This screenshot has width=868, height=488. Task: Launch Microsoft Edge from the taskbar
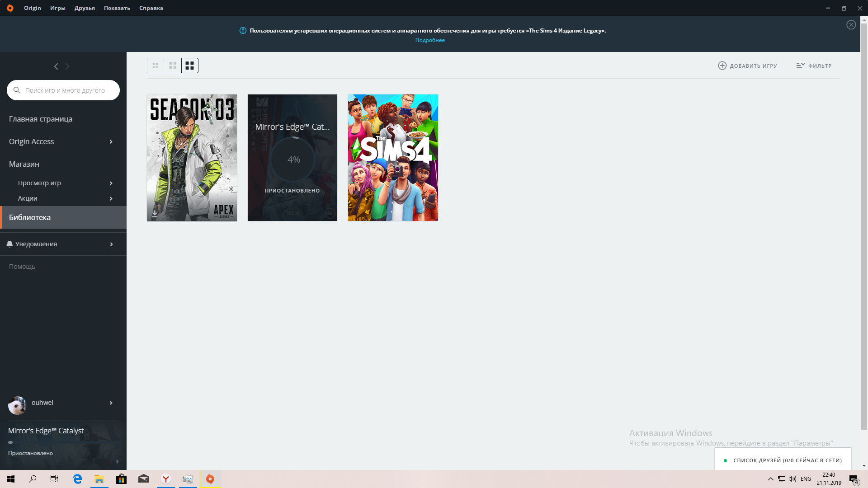(77, 479)
